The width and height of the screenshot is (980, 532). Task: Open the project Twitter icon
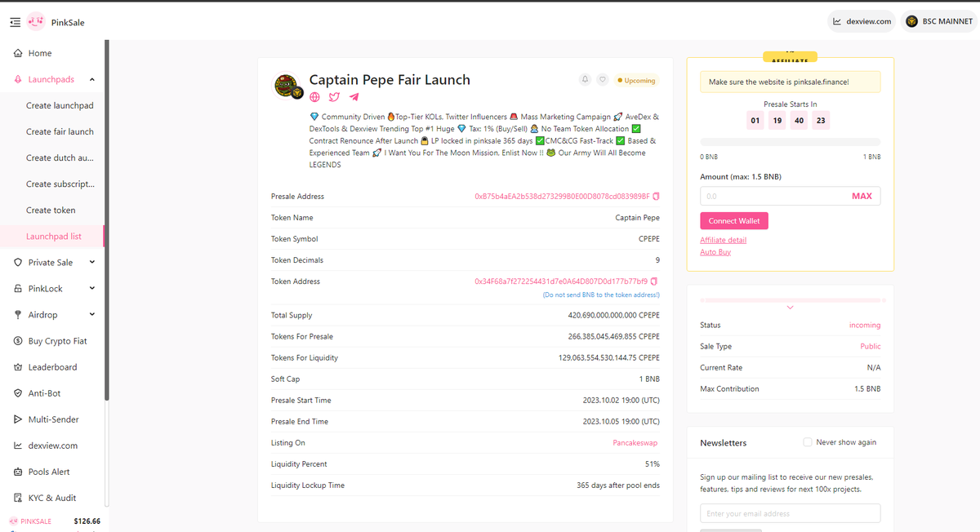coord(335,96)
